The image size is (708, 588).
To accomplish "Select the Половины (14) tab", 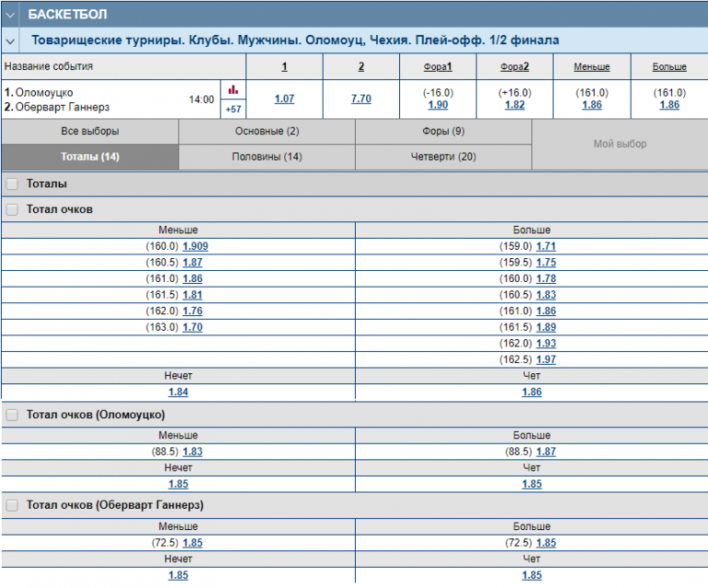I will point(266,157).
